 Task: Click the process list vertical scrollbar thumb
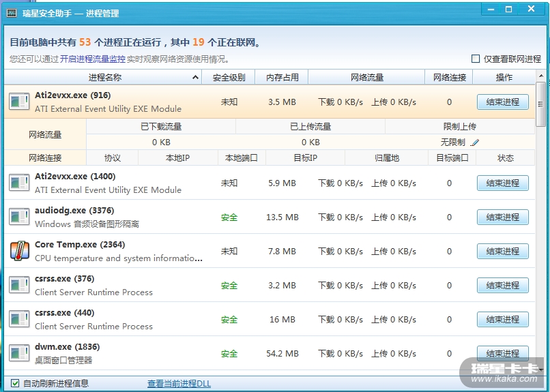tap(540, 104)
